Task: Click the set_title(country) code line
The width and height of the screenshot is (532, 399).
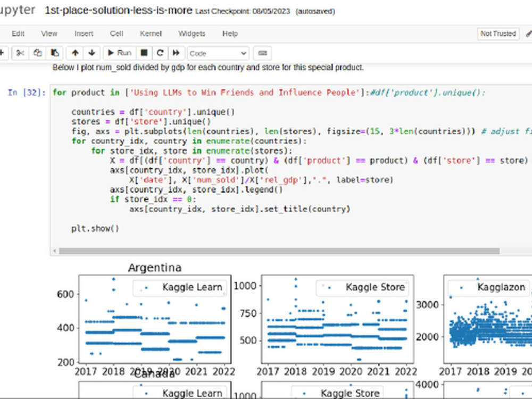Action: tap(239, 209)
